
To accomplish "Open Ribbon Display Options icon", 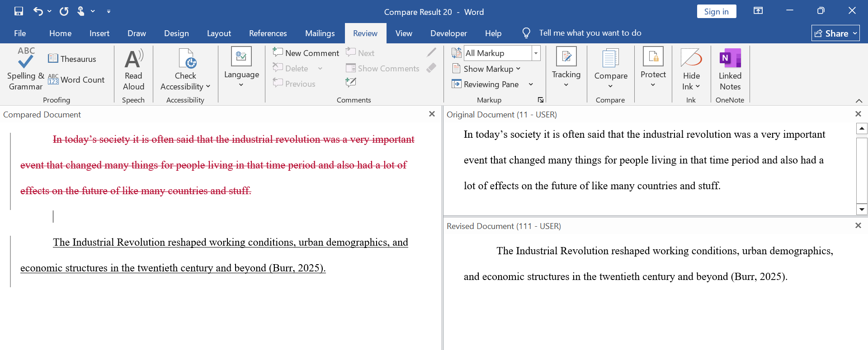I will tap(758, 11).
